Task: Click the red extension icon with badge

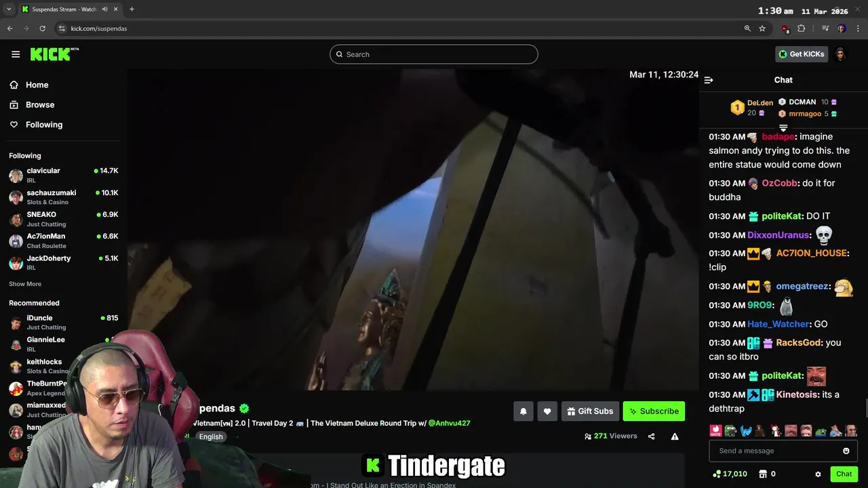Action: (785, 28)
